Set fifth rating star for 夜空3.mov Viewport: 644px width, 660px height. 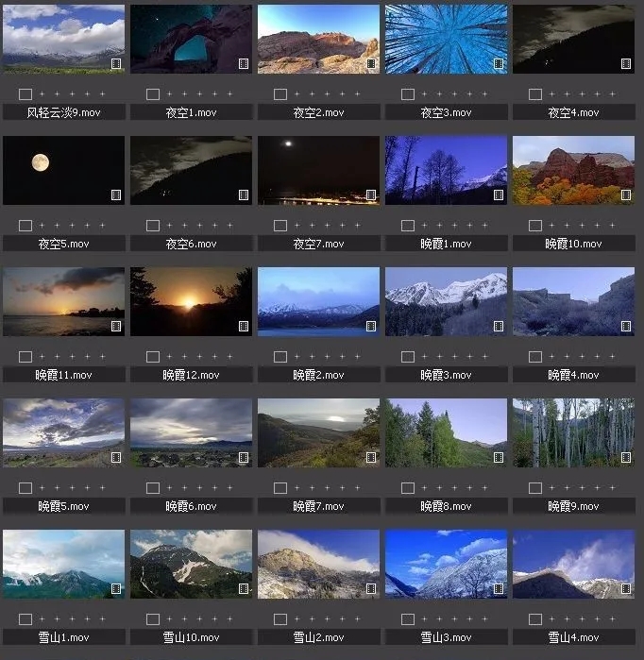click(485, 93)
